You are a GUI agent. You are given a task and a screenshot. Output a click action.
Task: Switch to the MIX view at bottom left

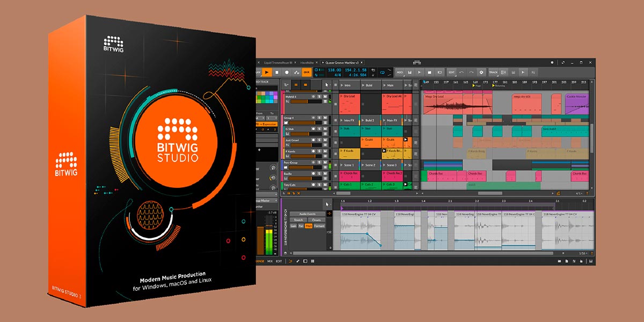[x=269, y=261]
